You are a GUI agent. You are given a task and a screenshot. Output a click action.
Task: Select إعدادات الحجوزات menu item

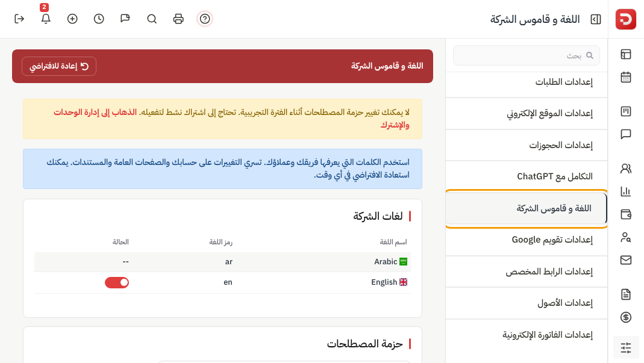click(x=526, y=145)
